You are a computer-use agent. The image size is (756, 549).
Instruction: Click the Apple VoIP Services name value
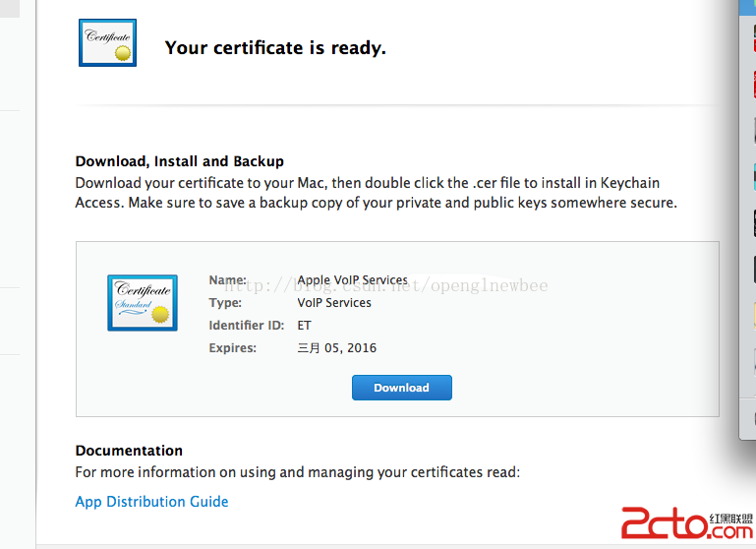coord(352,280)
